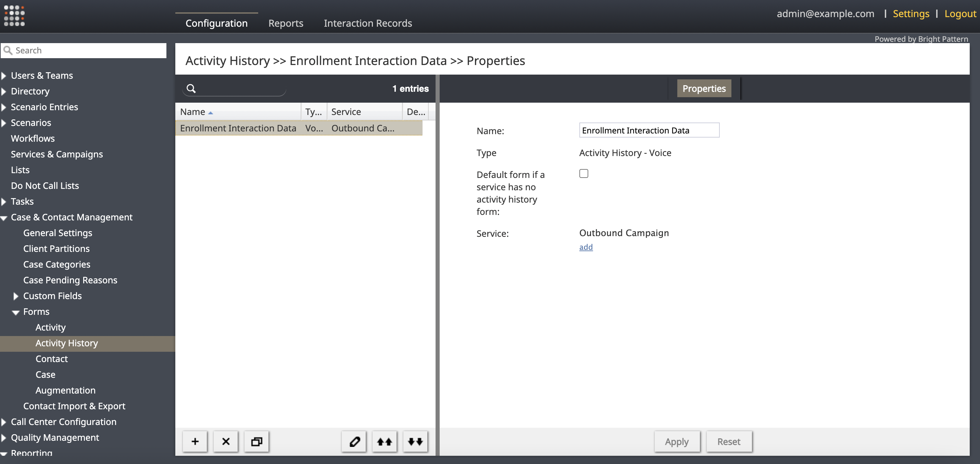This screenshot has height=464, width=980.
Task: Open the Interaction Records tab
Action: (368, 23)
